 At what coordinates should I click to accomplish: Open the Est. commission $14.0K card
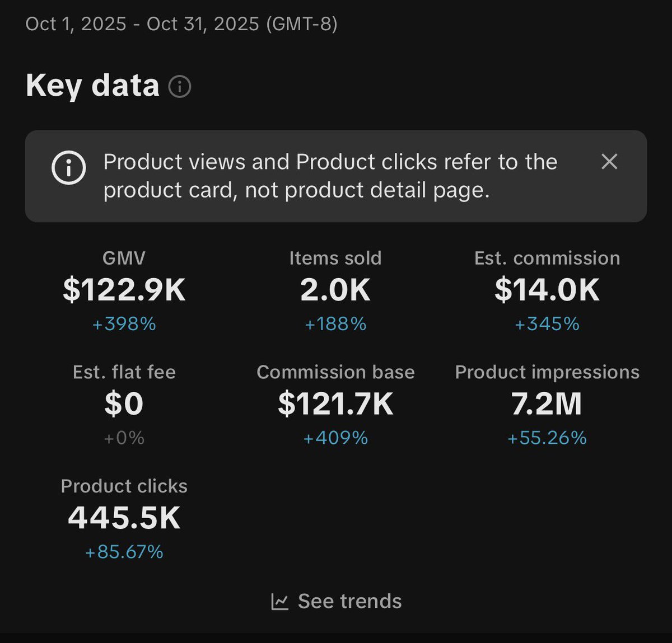547,290
